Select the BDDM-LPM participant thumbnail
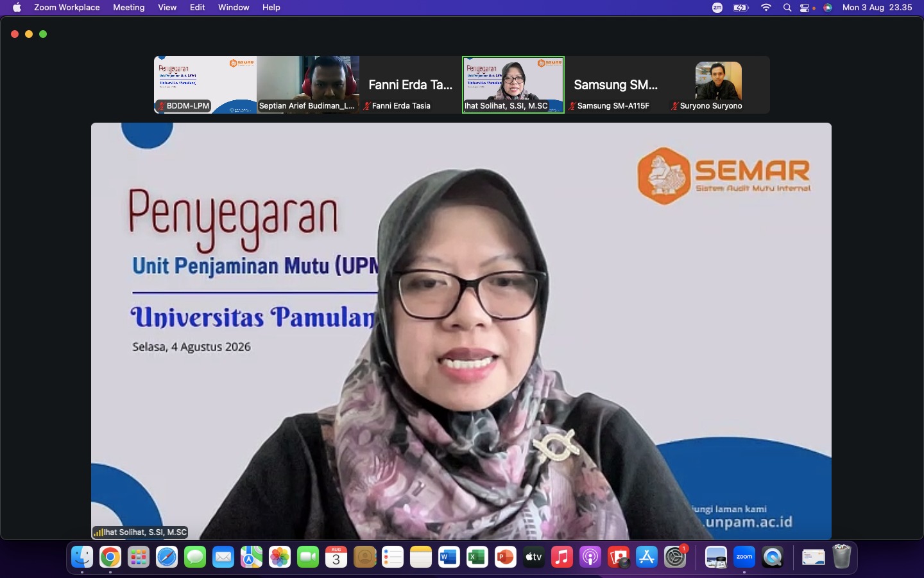This screenshot has height=578, width=924. [205, 85]
